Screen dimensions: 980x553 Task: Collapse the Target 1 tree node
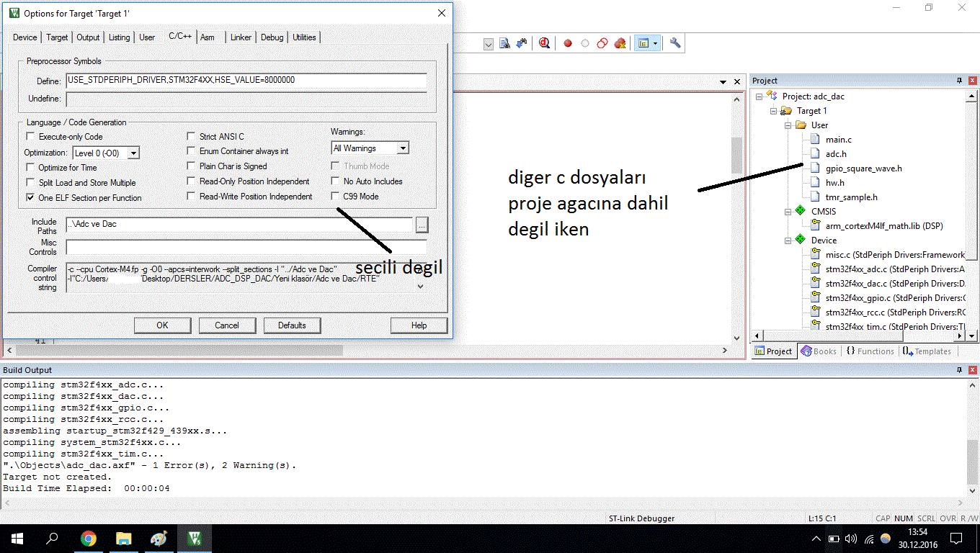coord(773,111)
